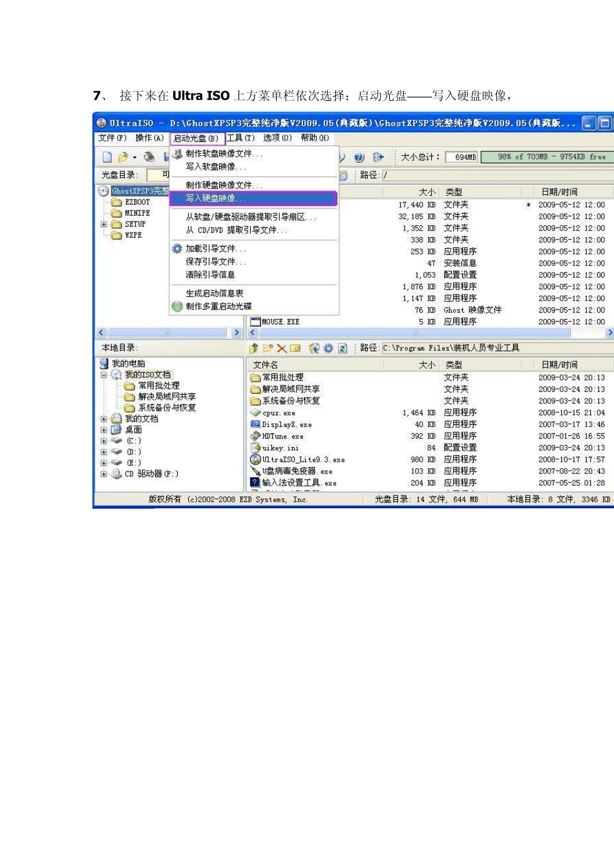The height and width of the screenshot is (868, 614).
Task: Click the UltraISO title bar app icon
Action: (x=101, y=123)
